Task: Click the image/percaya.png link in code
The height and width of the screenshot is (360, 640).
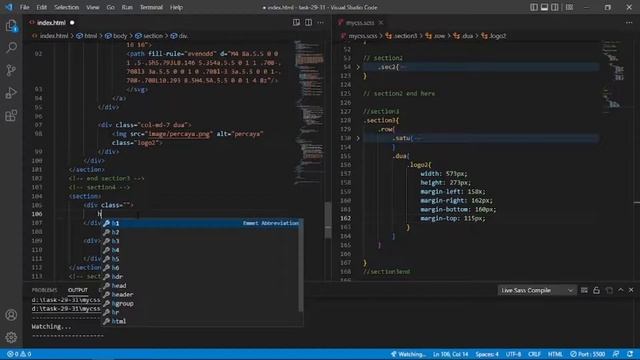Action: (x=180, y=134)
